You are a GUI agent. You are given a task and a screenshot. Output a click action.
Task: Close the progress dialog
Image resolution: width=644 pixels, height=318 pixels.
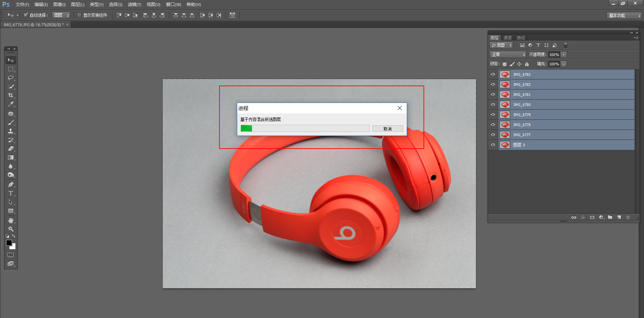pos(399,108)
